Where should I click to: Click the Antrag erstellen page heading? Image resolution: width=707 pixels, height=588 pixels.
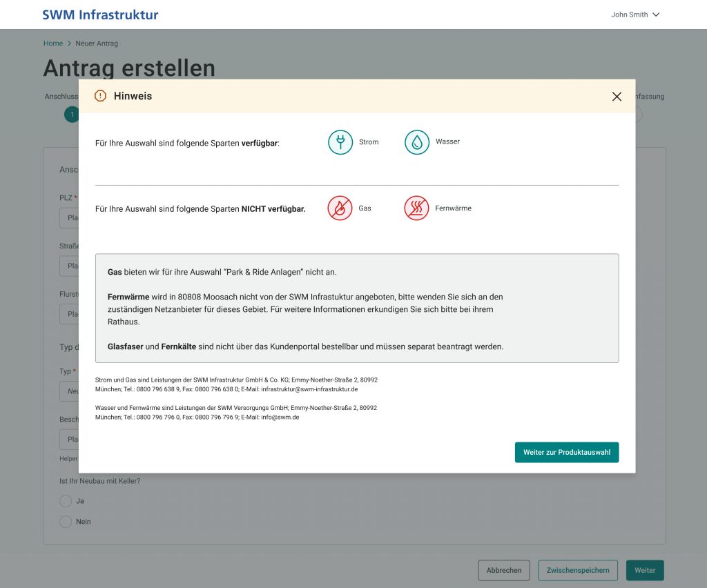point(129,68)
